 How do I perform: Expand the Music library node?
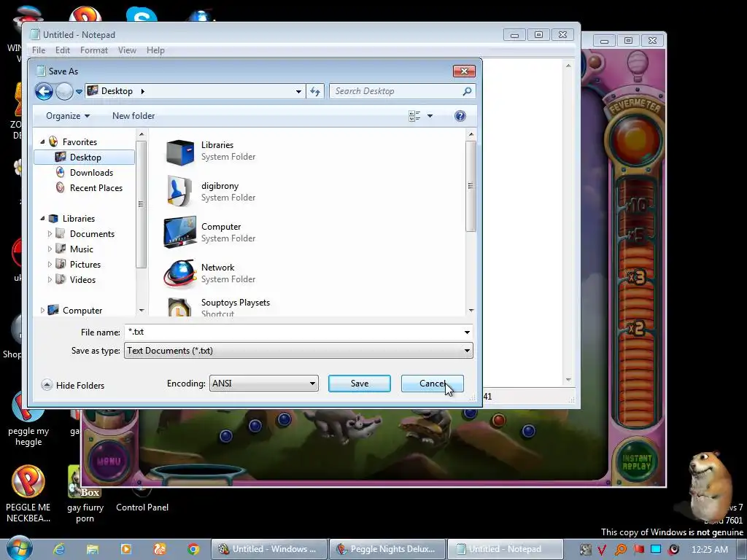50,249
